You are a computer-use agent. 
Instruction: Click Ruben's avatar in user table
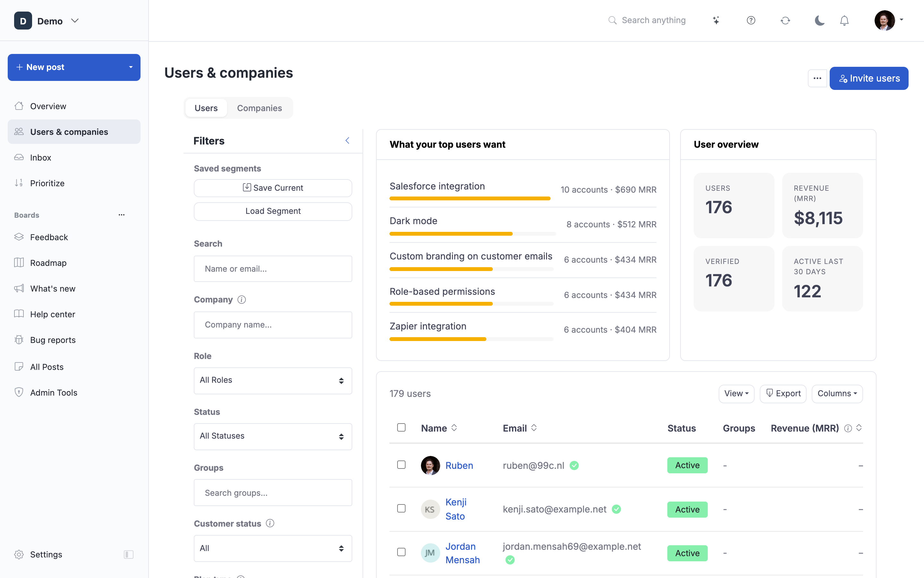(x=430, y=465)
